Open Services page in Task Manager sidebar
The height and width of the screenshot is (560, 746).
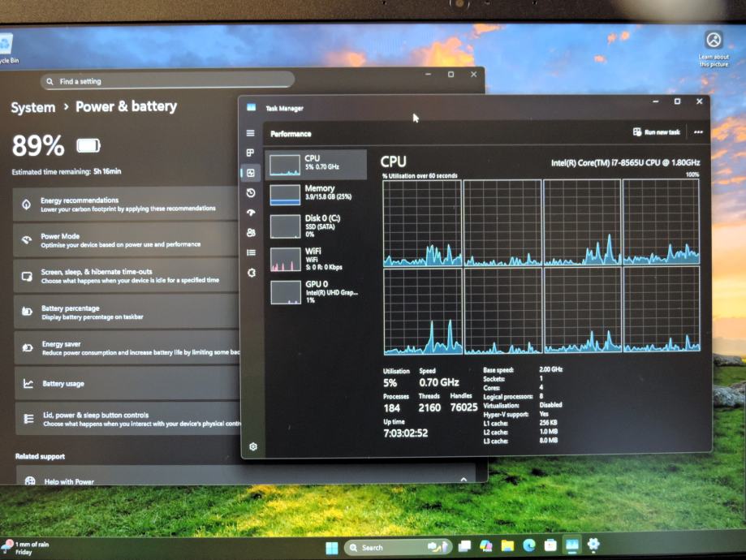[x=252, y=273]
